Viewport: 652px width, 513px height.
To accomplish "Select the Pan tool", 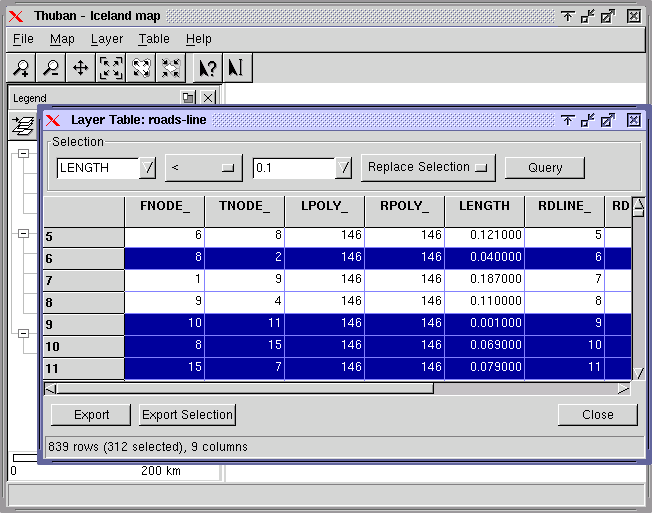I will click(x=81, y=68).
